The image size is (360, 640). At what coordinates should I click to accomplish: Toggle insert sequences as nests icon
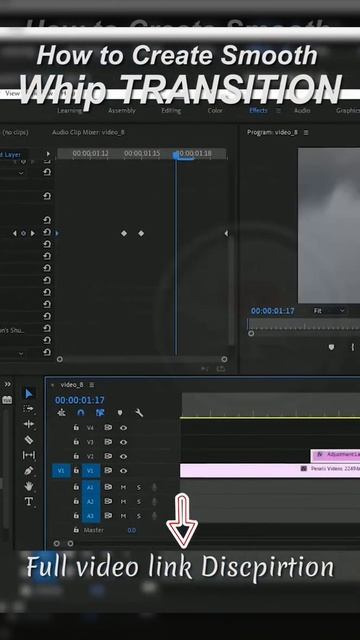coord(62,413)
